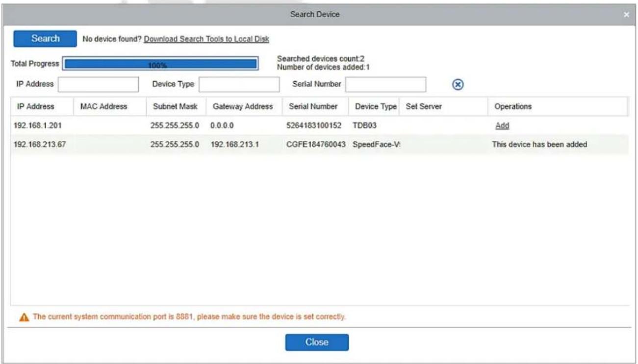638x364 pixels.
Task: Click the blue Search button
Action: point(45,39)
